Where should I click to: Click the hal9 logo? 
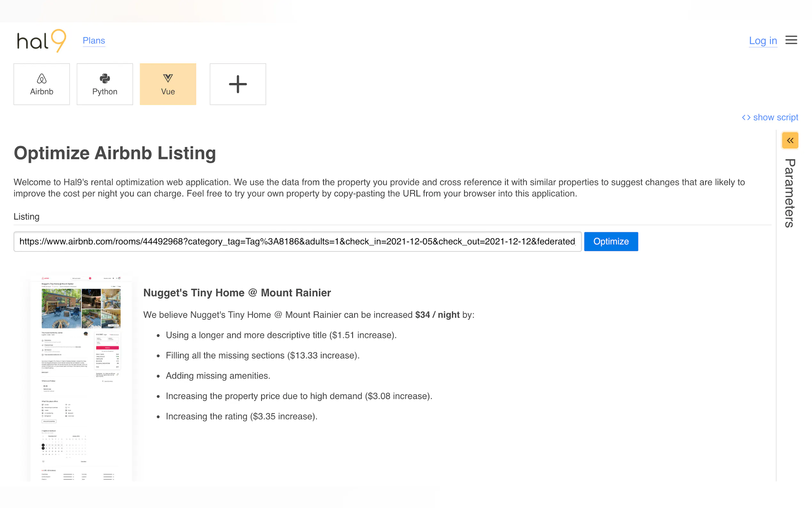point(42,41)
